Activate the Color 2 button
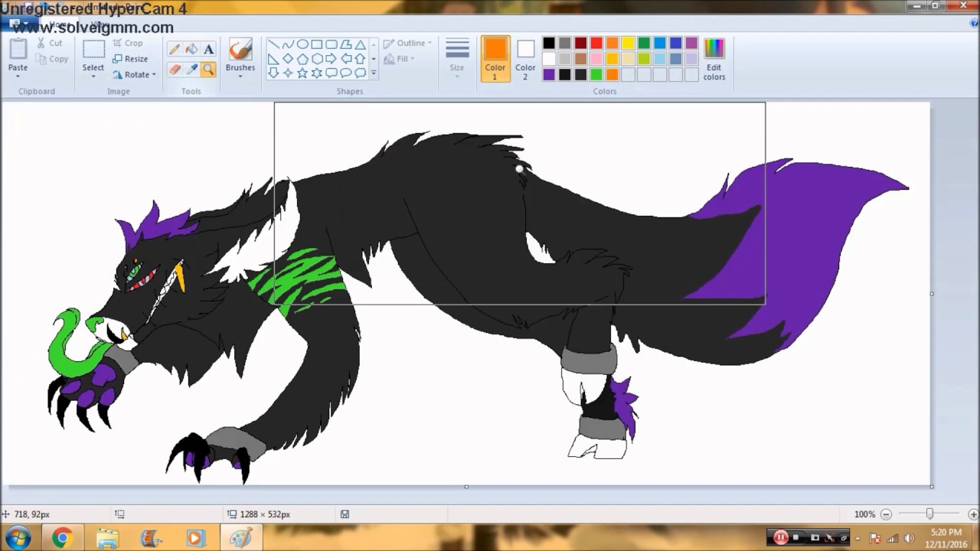Viewport: 980px width, 551px height. click(525, 59)
